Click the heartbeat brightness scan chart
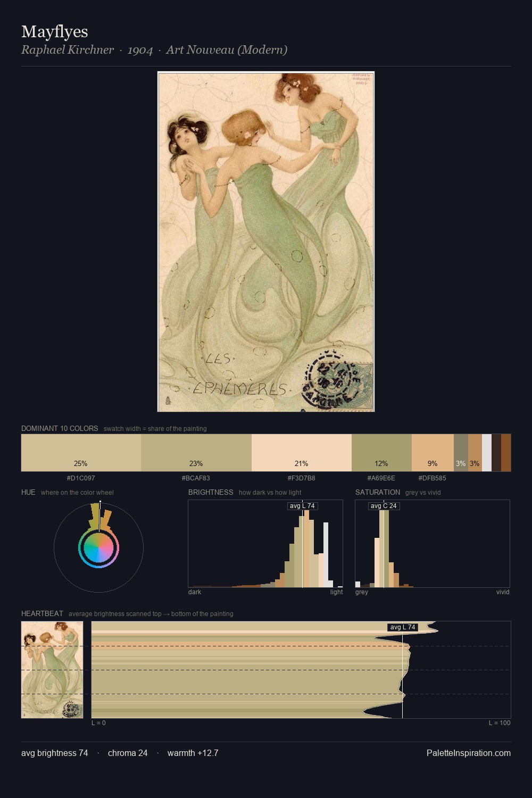Image resolution: width=532 pixels, height=798 pixels. click(x=301, y=670)
